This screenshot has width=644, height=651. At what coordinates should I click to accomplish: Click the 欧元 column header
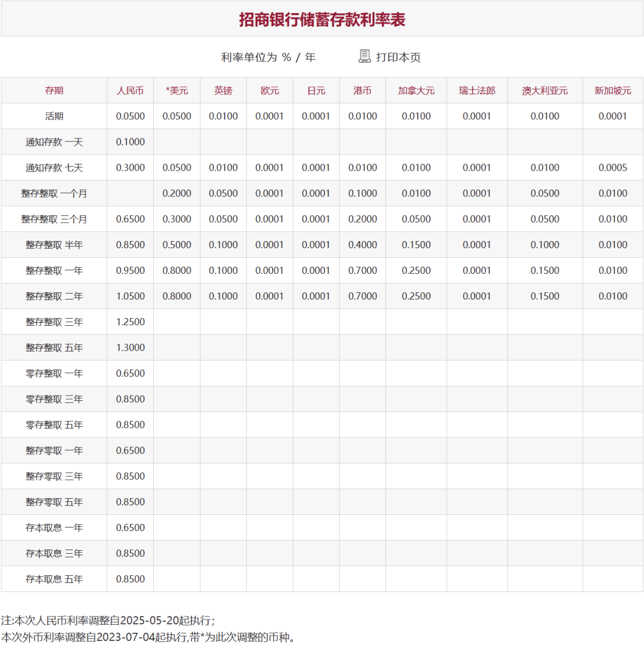[x=270, y=91]
